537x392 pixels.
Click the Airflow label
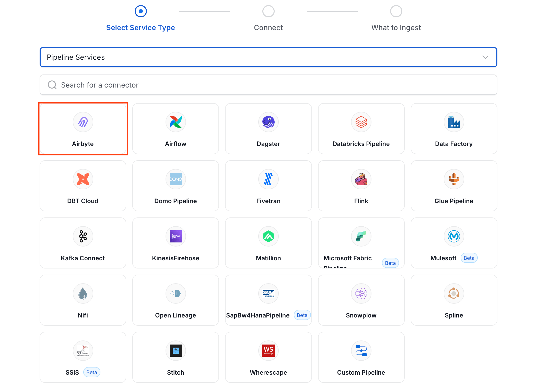pos(176,144)
